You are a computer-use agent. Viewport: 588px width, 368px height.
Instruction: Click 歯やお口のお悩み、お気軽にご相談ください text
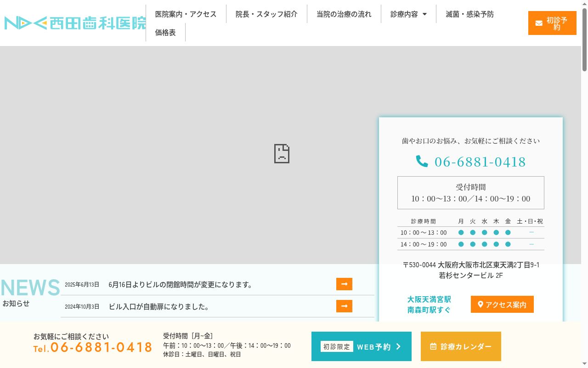pyautogui.click(x=471, y=141)
